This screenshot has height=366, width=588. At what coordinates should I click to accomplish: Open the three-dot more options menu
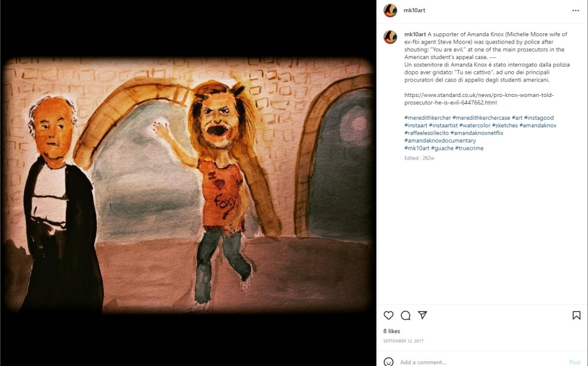[575, 10]
